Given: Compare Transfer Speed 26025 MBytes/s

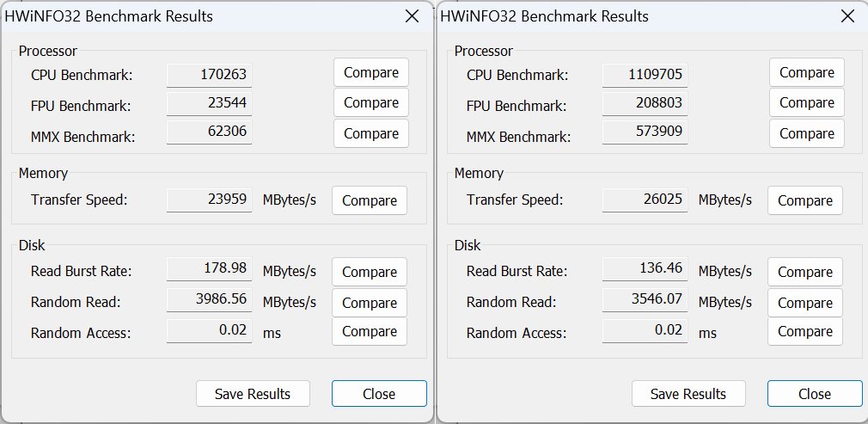Looking at the screenshot, I should pyautogui.click(x=805, y=200).
